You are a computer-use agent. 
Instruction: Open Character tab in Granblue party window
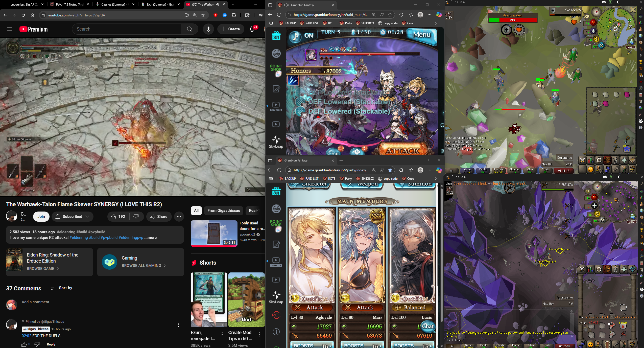[311, 185]
